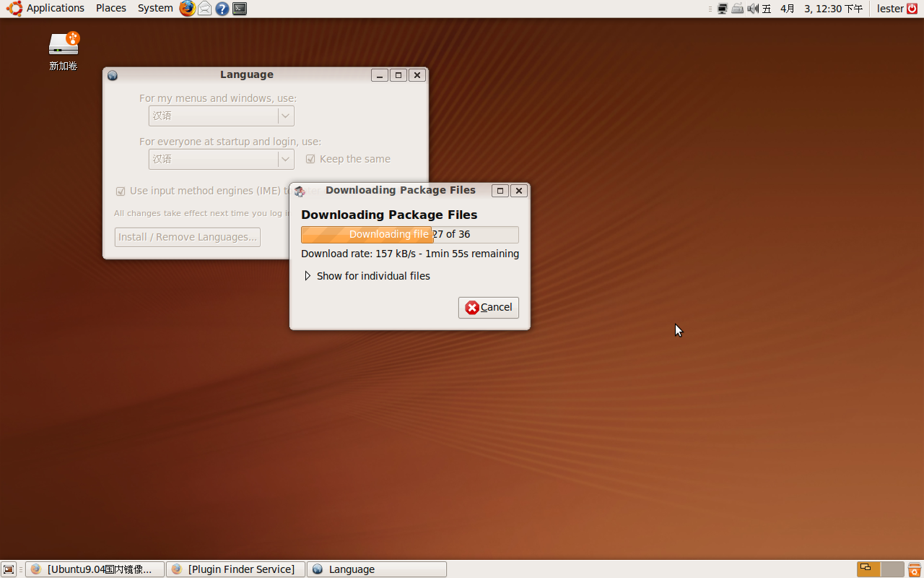Toggle the Use input method engines (IME) checkbox

point(121,191)
